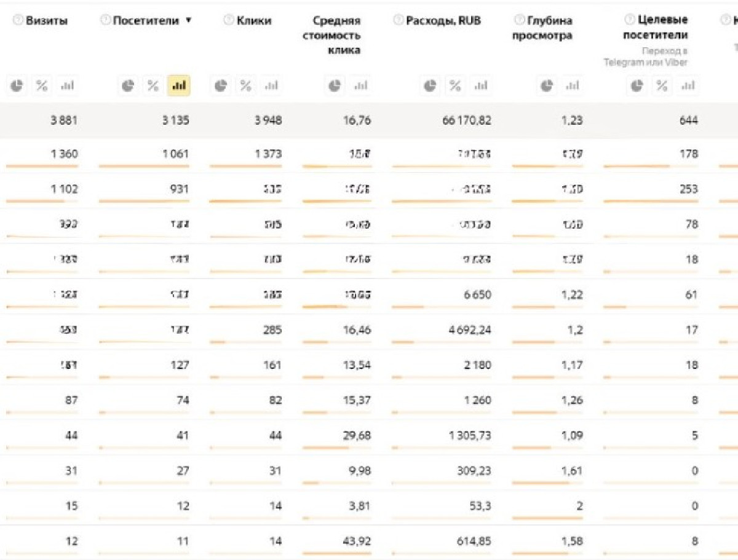Screen dimensions: 738x560
Task: Toggle highlighted bar chart mode under Посетители
Action: pos(179,86)
